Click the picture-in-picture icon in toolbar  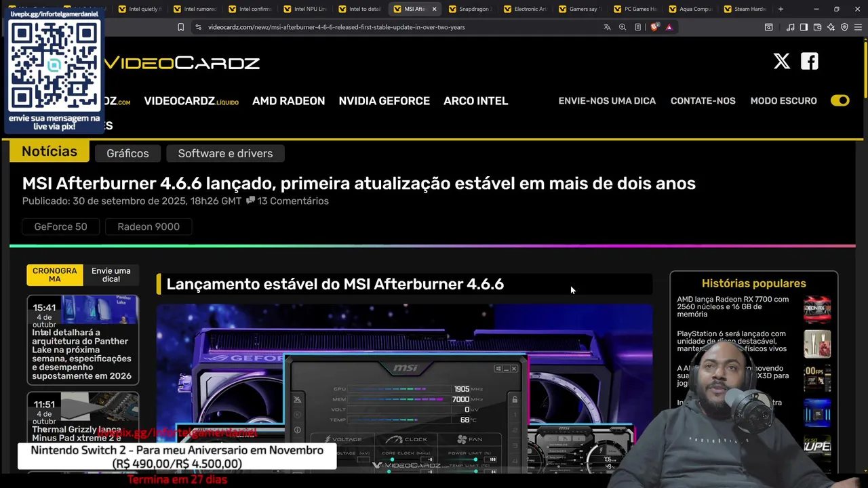[768, 27]
